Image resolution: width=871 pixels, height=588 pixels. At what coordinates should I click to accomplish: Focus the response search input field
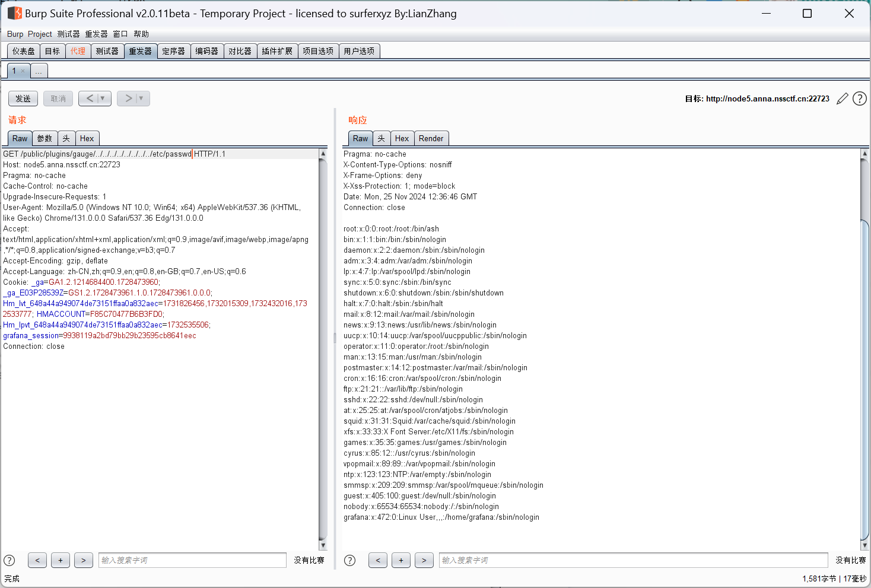(x=634, y=560)
